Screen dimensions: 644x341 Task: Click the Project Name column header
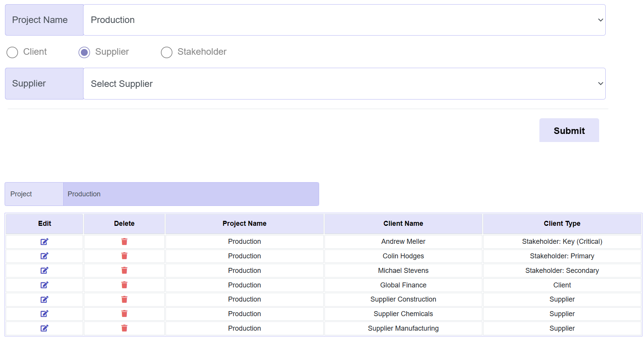point(244,224)
